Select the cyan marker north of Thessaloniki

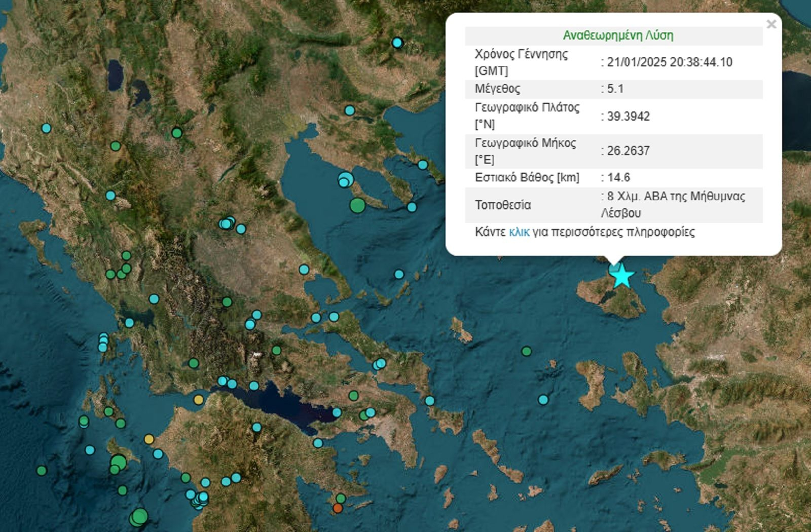[x=350, y=110]
